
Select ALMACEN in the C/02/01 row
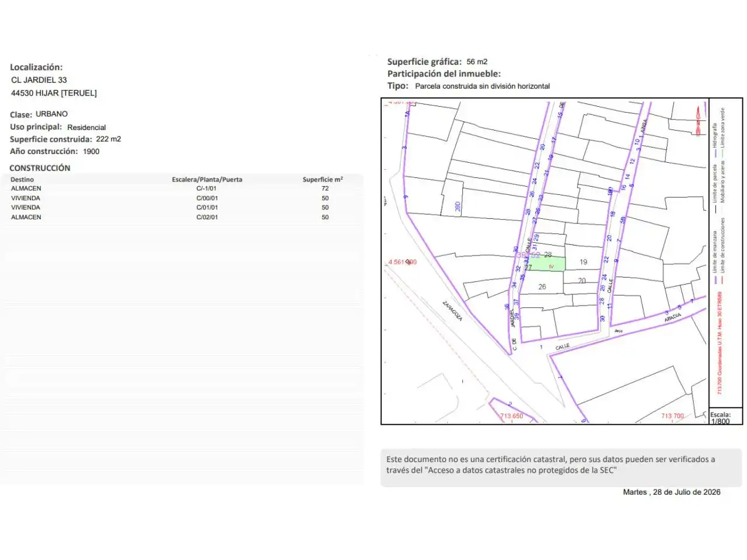coord(26,217)
